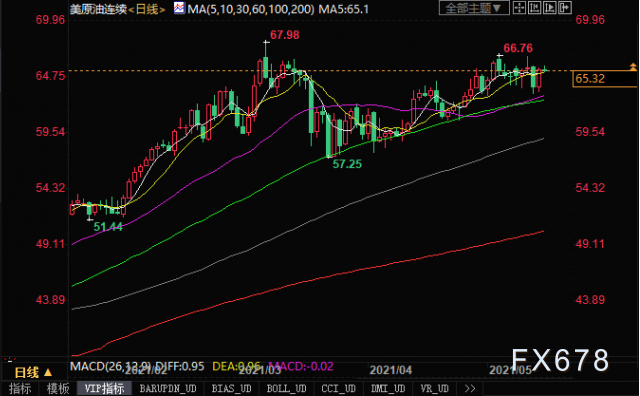Screen dimensions: 640x396
Task: Click the 66.76 peak price label
Action: 518,48
